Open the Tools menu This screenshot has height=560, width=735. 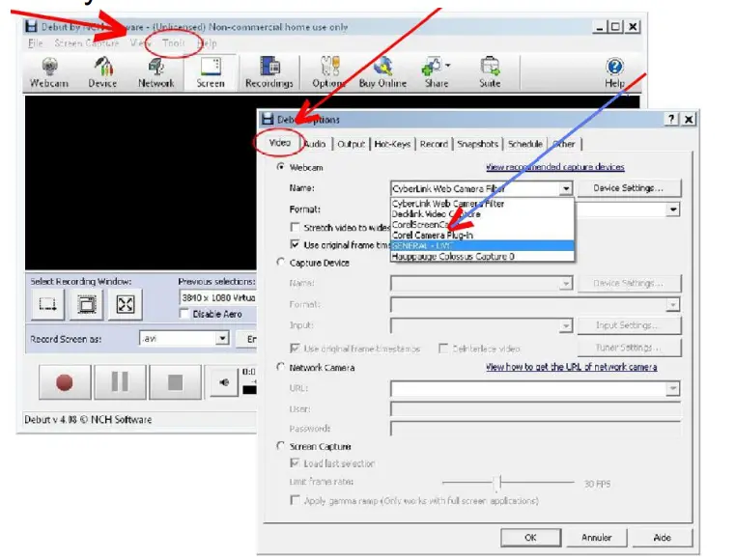coord(174,43)
